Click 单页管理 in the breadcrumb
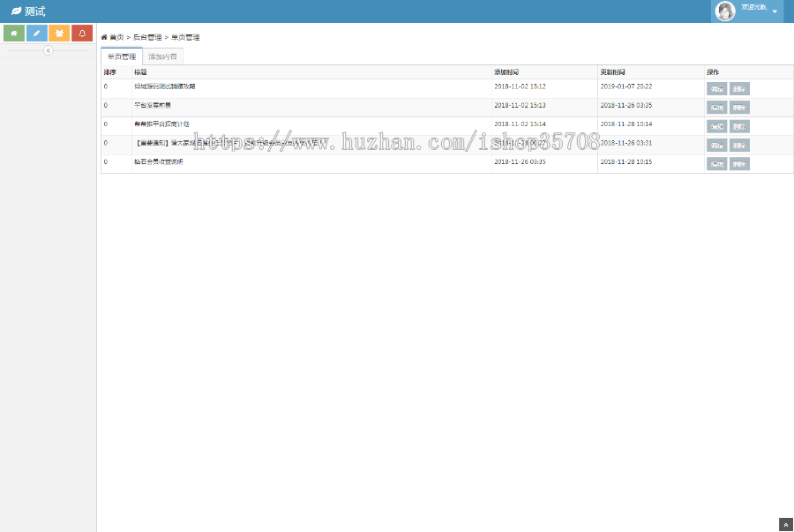 185,37
